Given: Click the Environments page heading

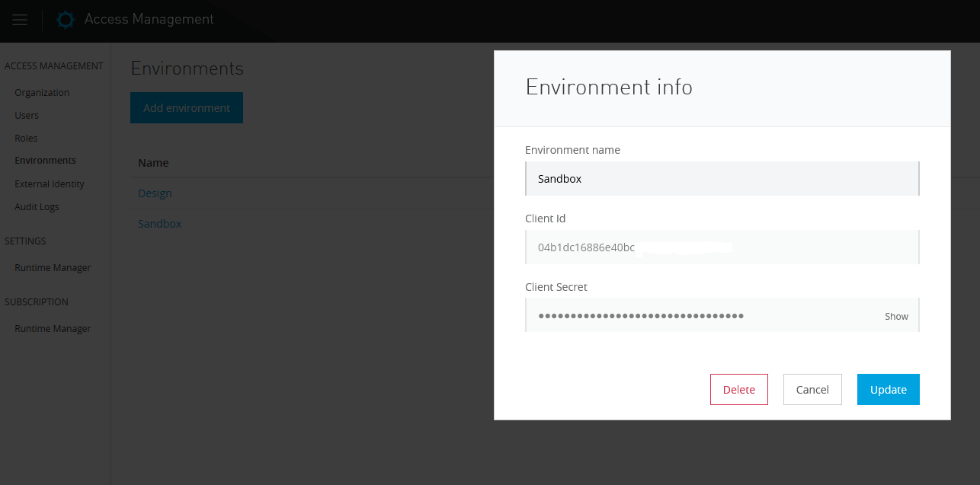Looking at the screenshot, I should (x=187, y=69).
